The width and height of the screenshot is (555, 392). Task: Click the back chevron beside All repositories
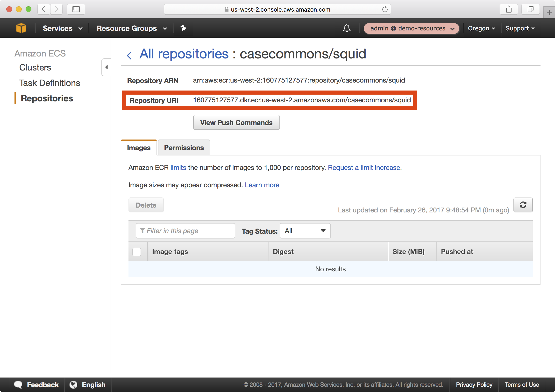129,55
